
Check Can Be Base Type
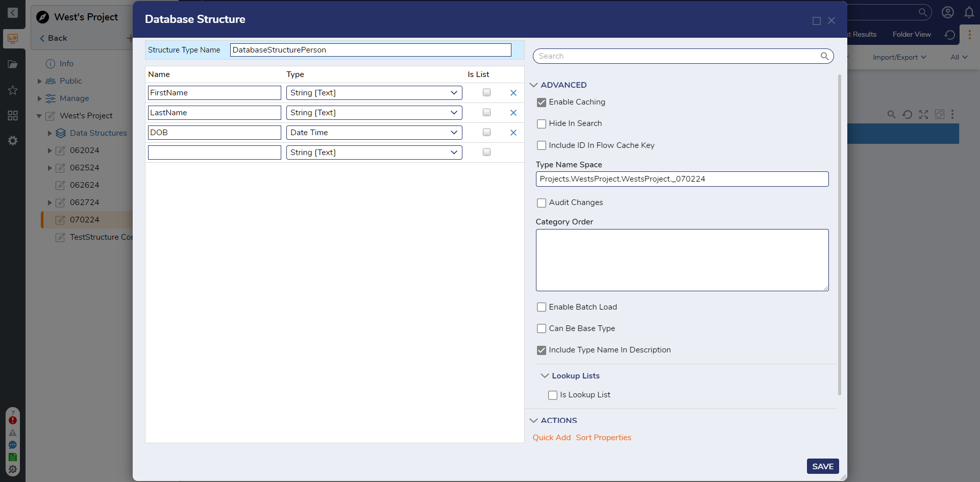point(542,329)
